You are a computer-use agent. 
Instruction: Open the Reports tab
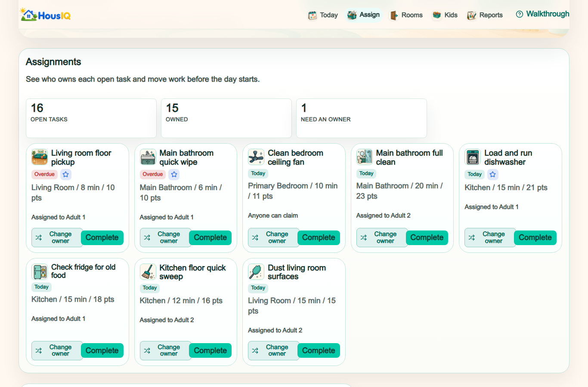(485, 15)
